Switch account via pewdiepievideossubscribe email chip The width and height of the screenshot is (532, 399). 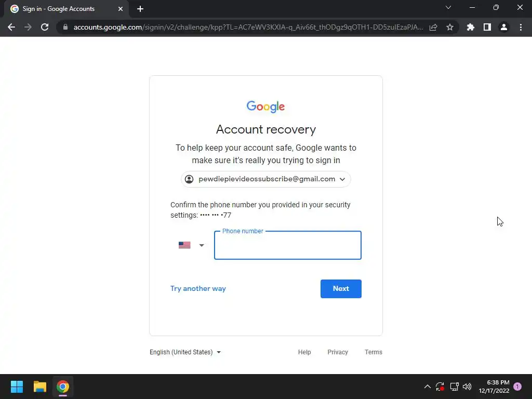[x=266, y=179]
